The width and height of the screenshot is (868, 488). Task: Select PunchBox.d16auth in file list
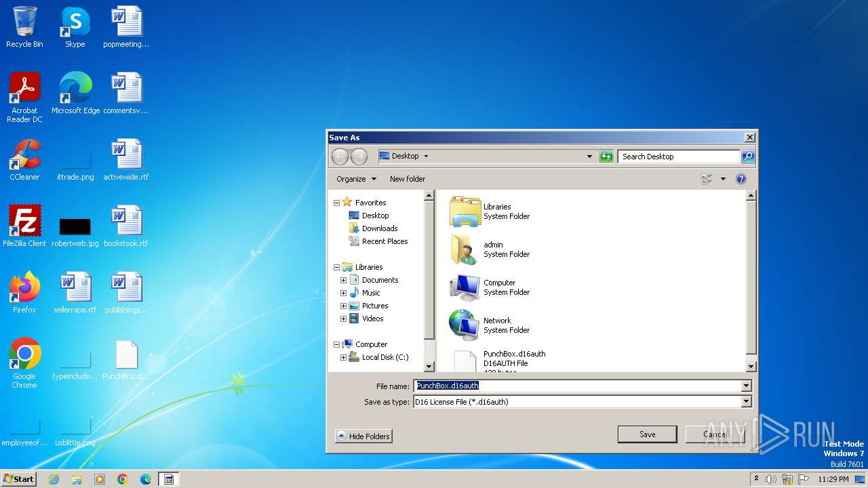[497, 361]
